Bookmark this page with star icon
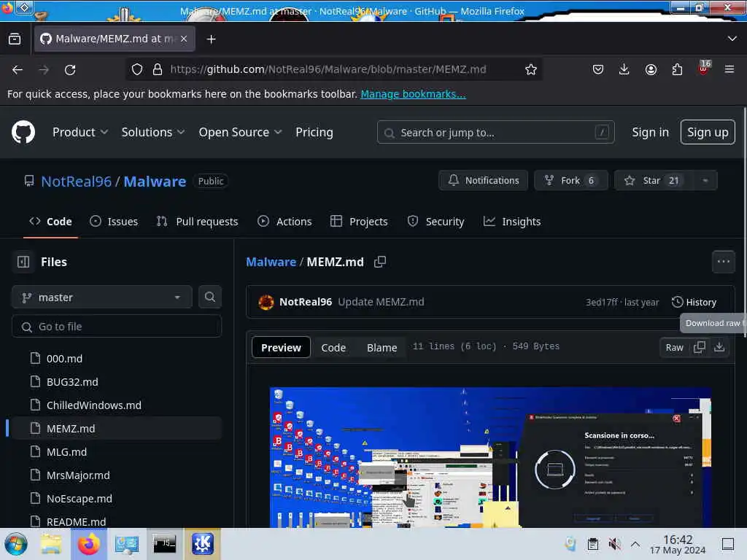 click(x=531, y=69)
